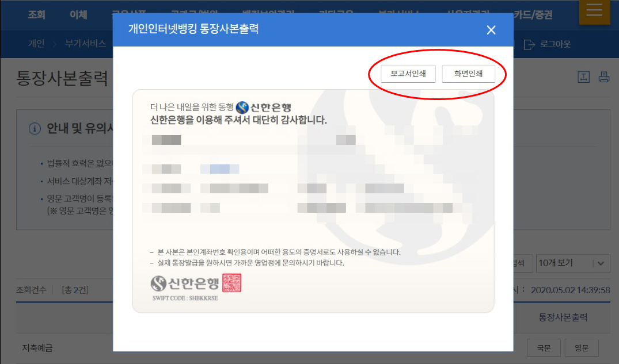Click the 화면인쇄 button
Viewport: 619px width, 364px height.
click(x=468, y=74)
